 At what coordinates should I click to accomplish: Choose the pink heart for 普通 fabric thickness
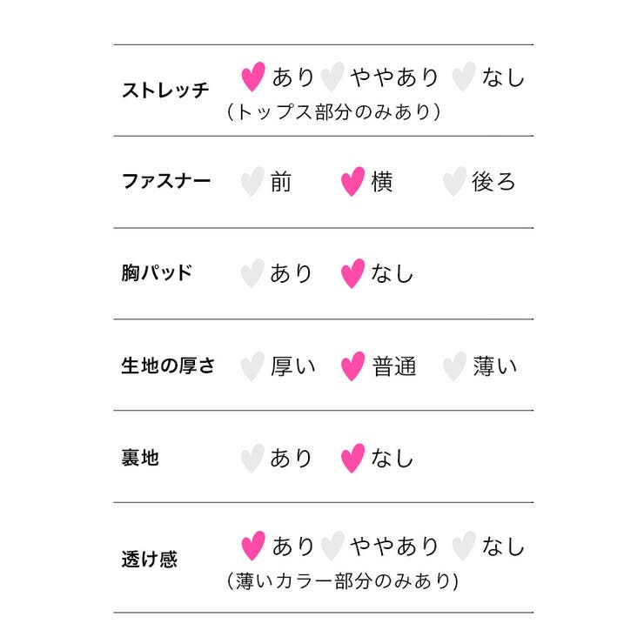point(352,366)
